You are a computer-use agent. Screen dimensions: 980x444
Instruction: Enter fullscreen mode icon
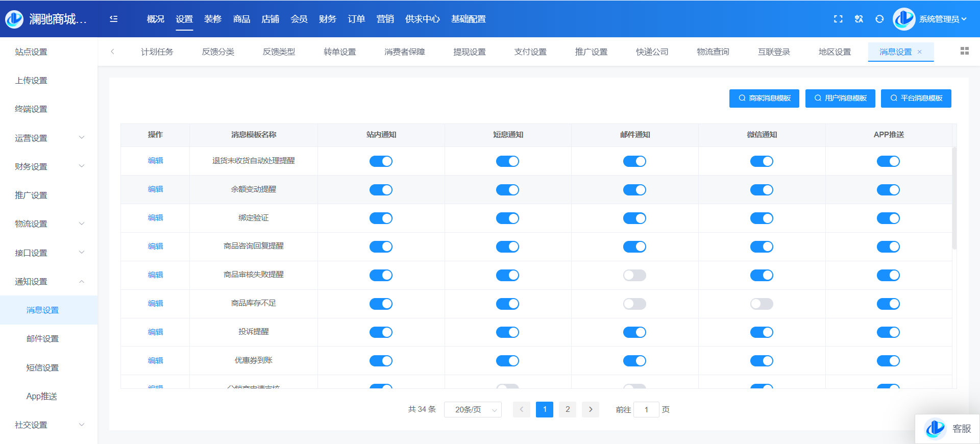[x=838, y=19]
